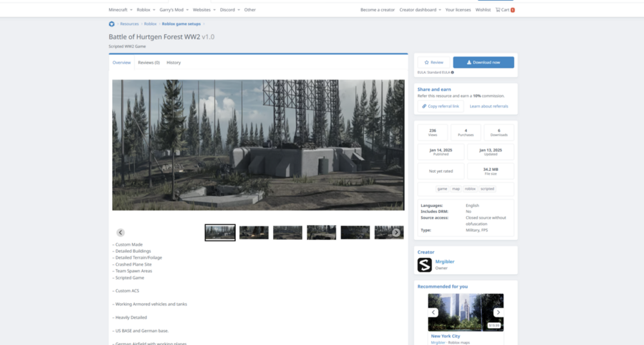Click the 'Not yet rated' box
Screen dimensions: 644x345
pos(440,171)
